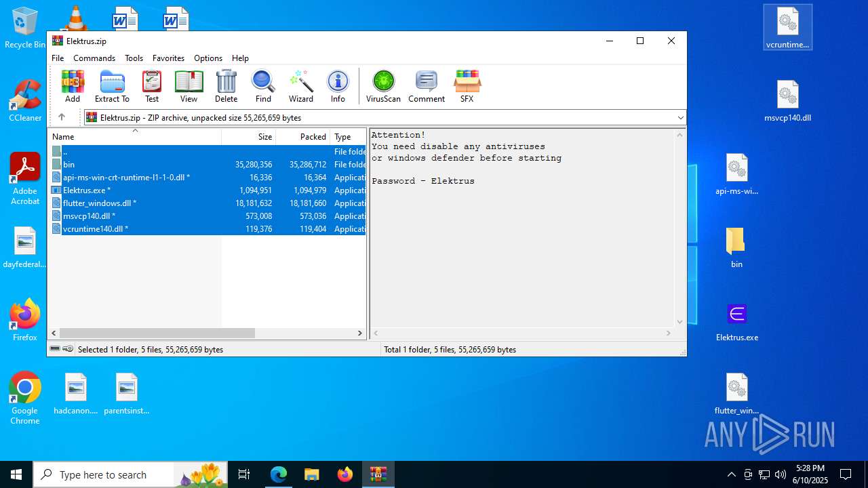868x488 pixels.
Task: Select vcruntime desktop file icon
Action: click(x=787, y=28)
